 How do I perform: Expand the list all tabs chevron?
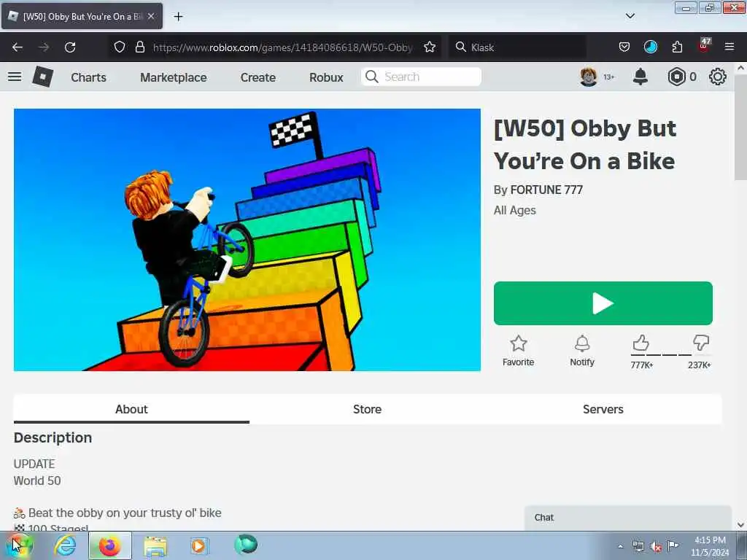point(630,16)
